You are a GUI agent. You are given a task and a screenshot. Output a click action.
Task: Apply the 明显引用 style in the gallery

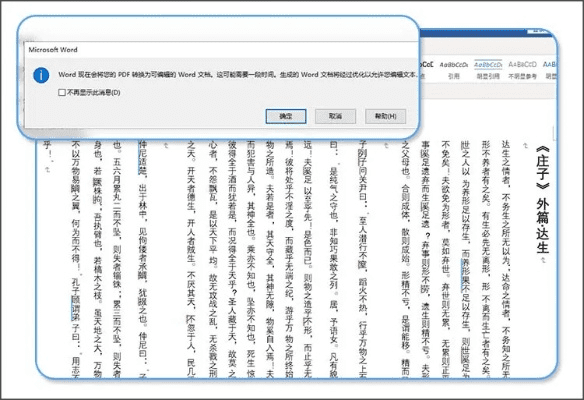tap(488, 70)
